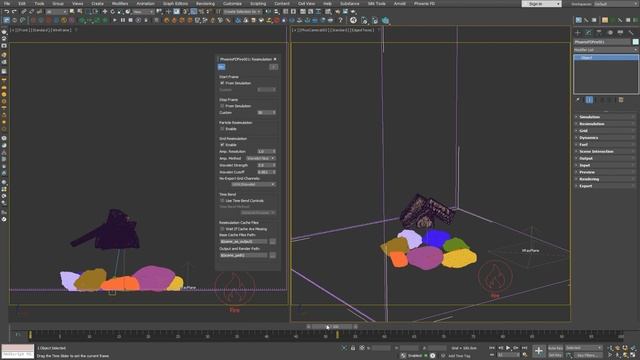The width and height of the screenshot is (640, 360).
Task: Expand the Export rollout
Action: (606, 186)
